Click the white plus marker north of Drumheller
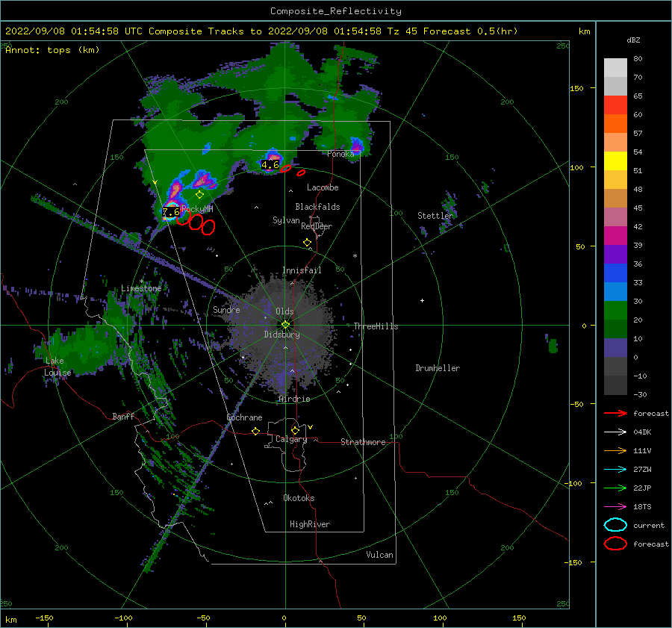Screen dimensions: 672x628 tap(422, 300)
